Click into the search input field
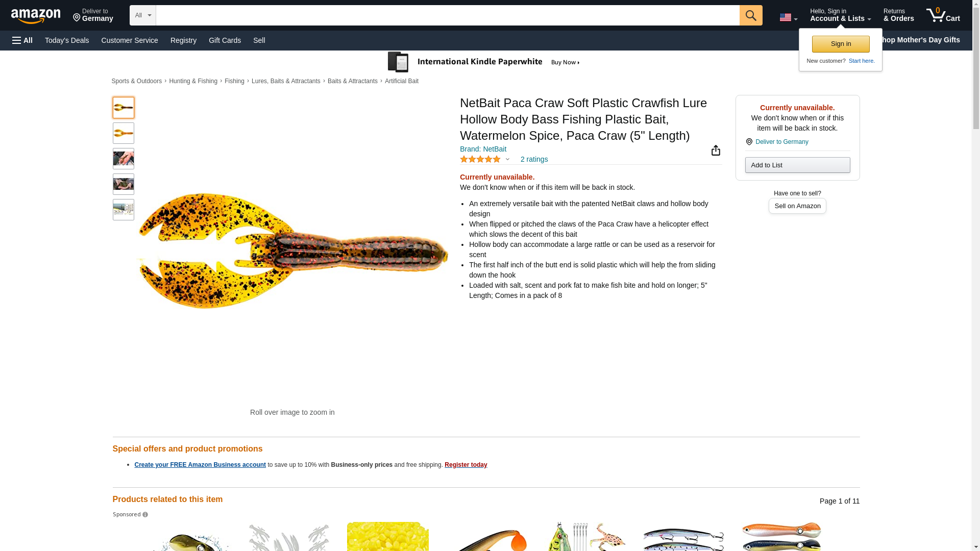 point(447,15)
